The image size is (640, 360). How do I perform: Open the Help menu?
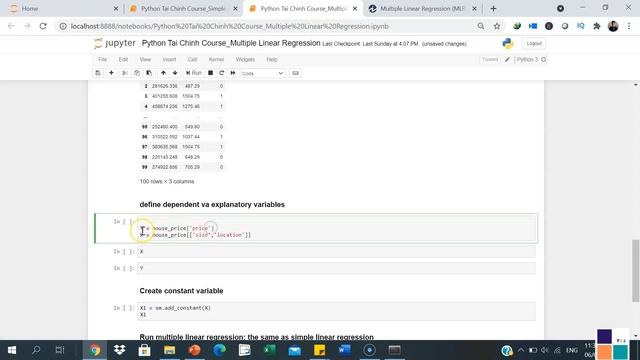272,60
